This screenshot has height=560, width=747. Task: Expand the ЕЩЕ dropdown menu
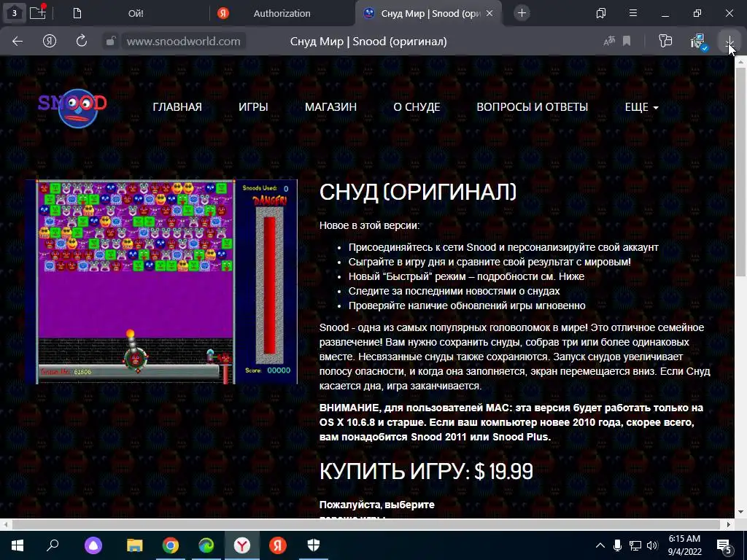click(642, 107)
